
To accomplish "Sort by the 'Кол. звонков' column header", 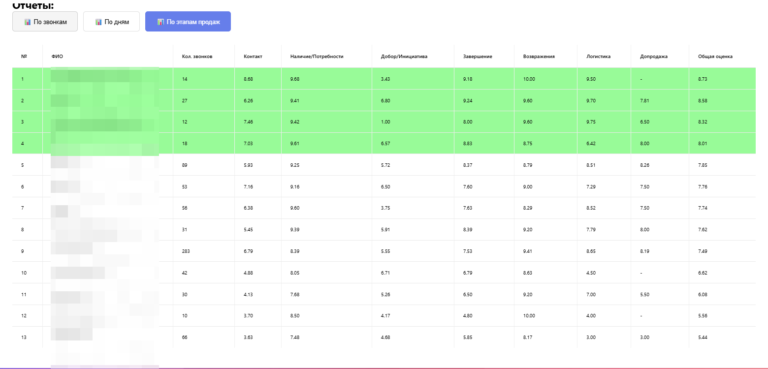I will pos(197,57).
